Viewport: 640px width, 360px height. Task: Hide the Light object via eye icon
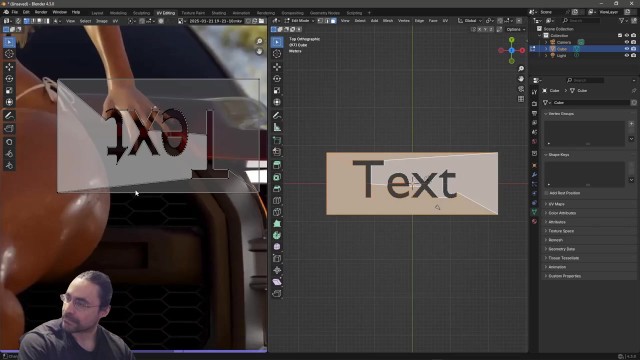627,55
